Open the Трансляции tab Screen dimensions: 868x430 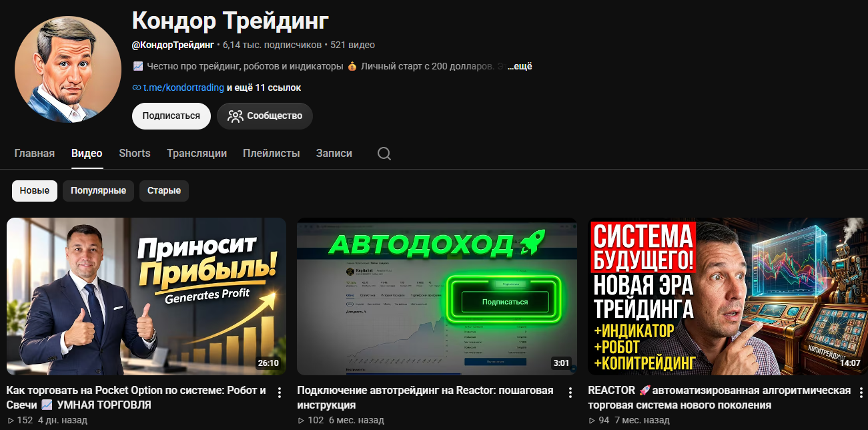tap(197, 153)
